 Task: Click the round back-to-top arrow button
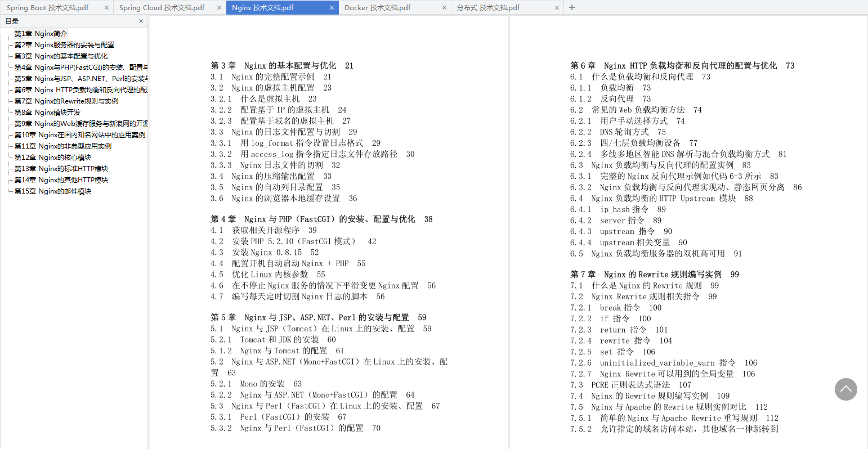click(845, 389)
